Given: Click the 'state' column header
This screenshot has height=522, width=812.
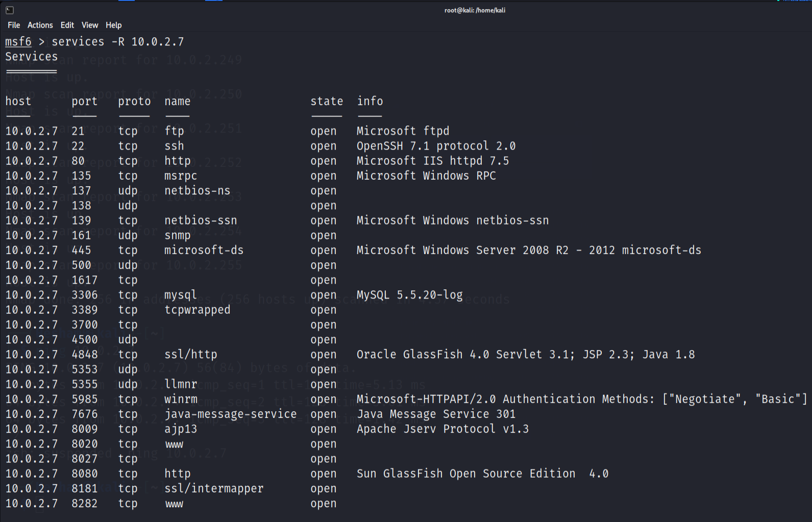Looking at the screenshot, I should 327,102.
